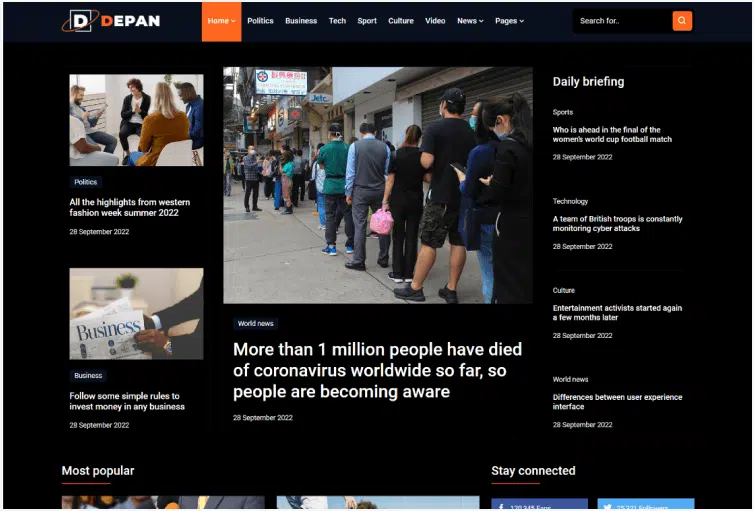Open the main coronavirus queue photo
Image resolution: width=754 pixels, height=511 pixels.
[x=377, y=185]
